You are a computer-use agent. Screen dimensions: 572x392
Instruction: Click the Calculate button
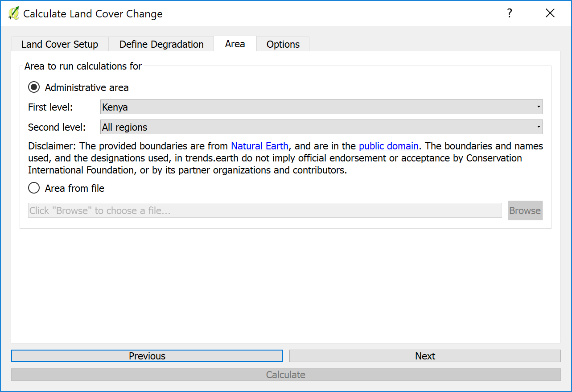pyautogui.click(x=285, y=375)
